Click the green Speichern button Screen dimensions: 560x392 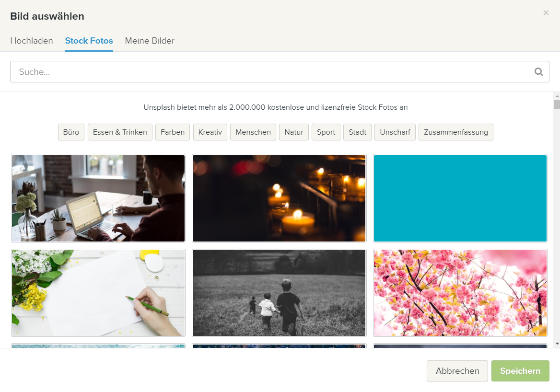click(520, 371)
